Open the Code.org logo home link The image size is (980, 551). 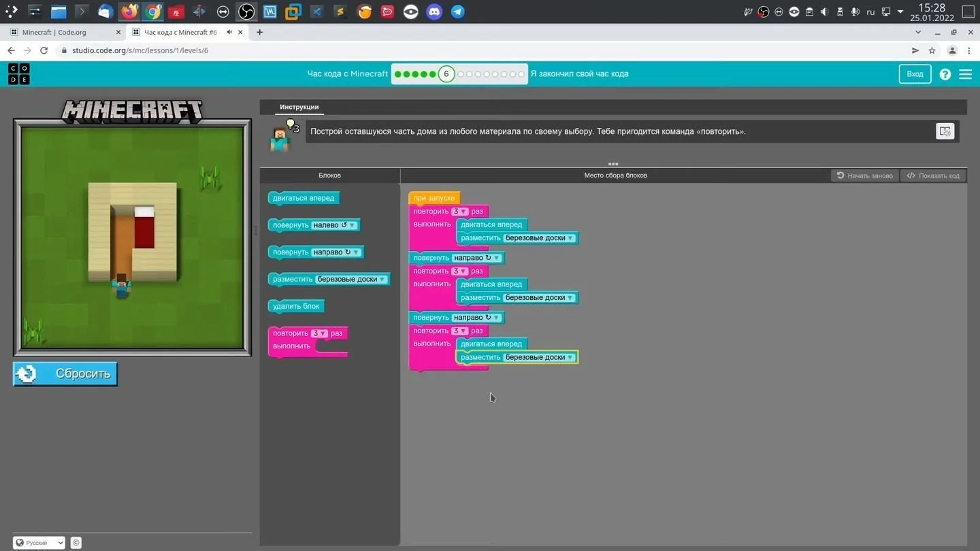click(19, 74)
